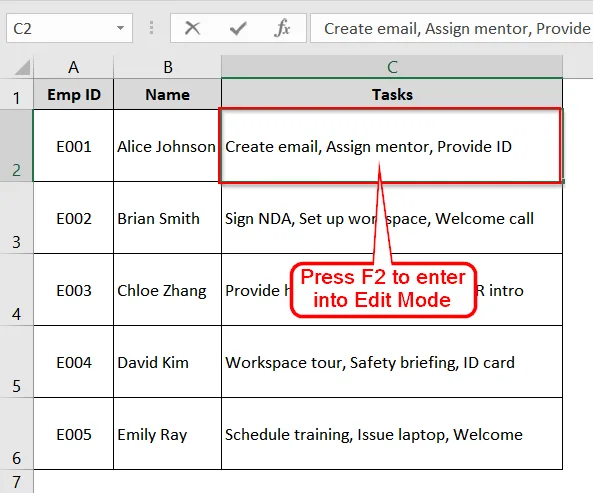
Task: Click the Name header cell
Action: [x=168, y=95]
